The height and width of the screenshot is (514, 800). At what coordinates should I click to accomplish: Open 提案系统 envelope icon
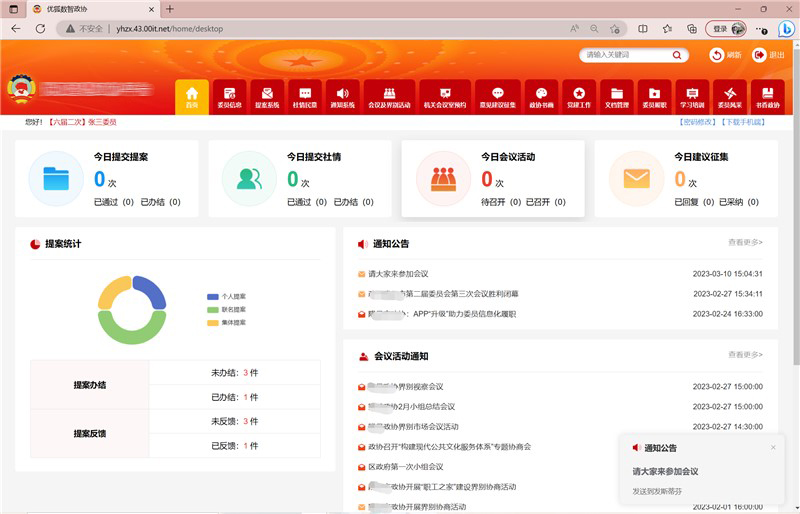pos(267,95)
